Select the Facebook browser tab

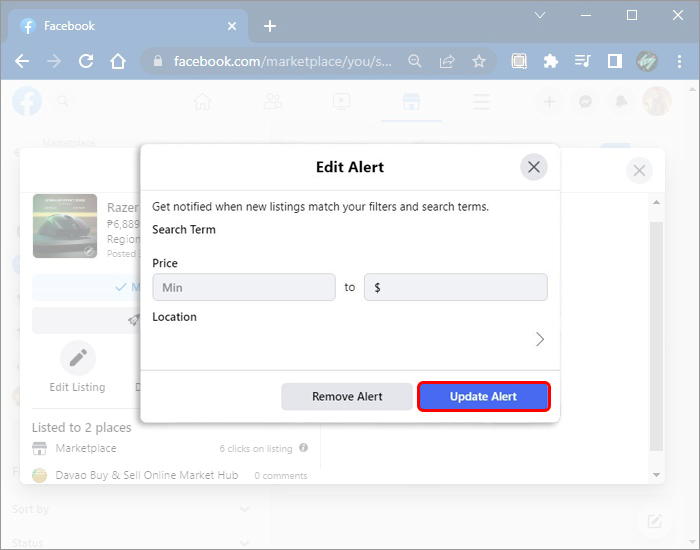(128, 26)
